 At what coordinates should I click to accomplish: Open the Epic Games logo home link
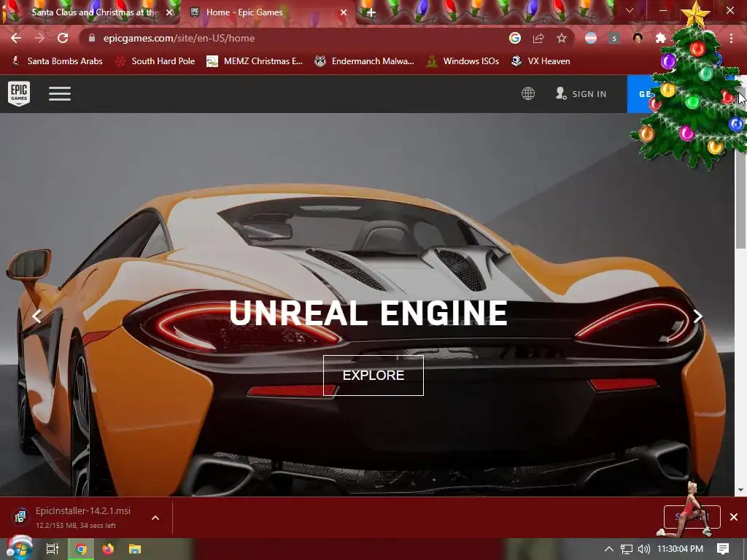click(x=19, y=93)
